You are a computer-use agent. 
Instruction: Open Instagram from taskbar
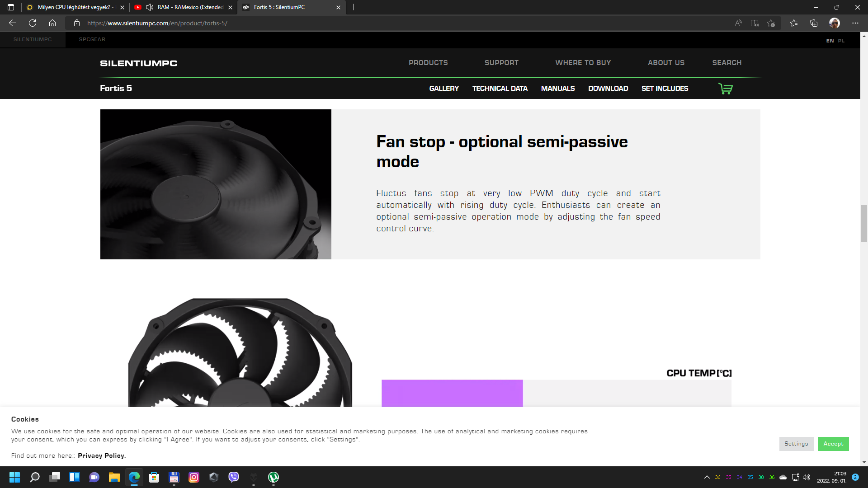(x=194, y=477)
